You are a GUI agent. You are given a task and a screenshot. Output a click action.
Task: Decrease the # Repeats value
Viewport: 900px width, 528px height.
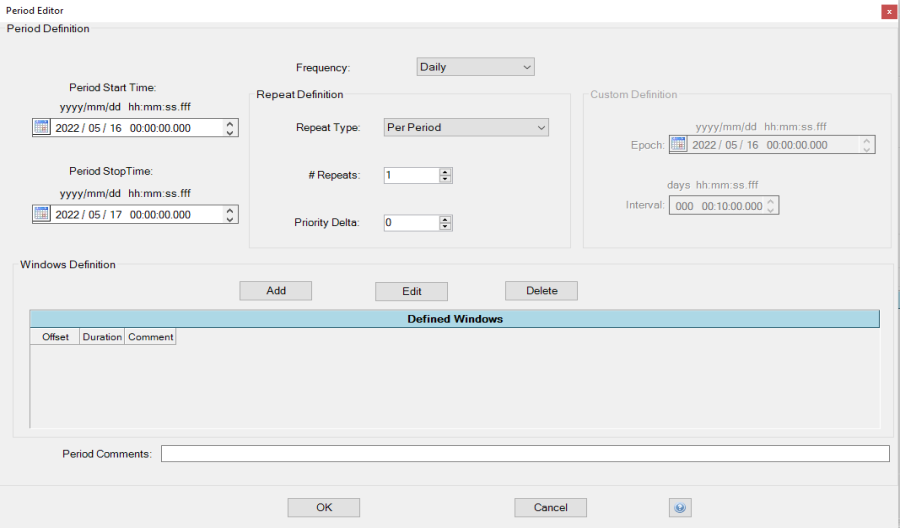pos(446,179)
